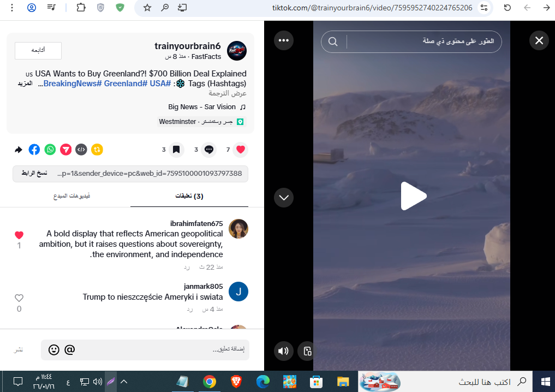
Task: Open the comments bubble icon
Action: (209, 150)
